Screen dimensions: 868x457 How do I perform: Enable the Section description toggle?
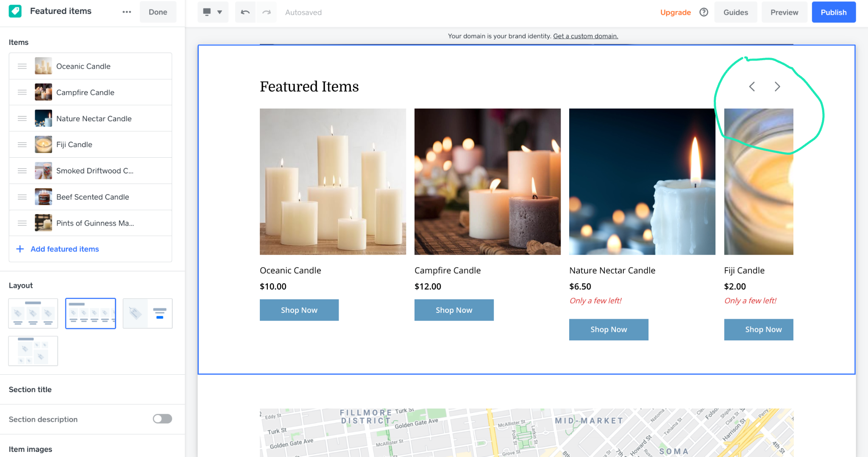click(x=162, y=419)
